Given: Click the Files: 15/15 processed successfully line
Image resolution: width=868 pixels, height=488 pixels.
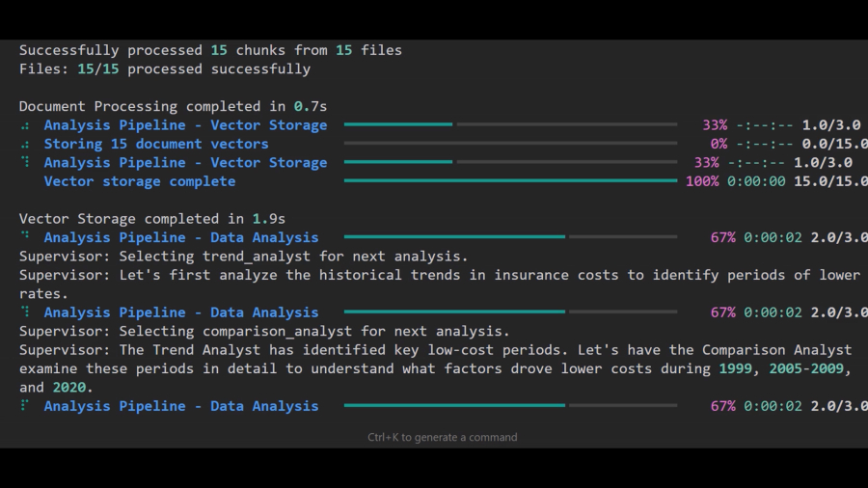Looking at the screenshot, I should click(x=165, y=69).
